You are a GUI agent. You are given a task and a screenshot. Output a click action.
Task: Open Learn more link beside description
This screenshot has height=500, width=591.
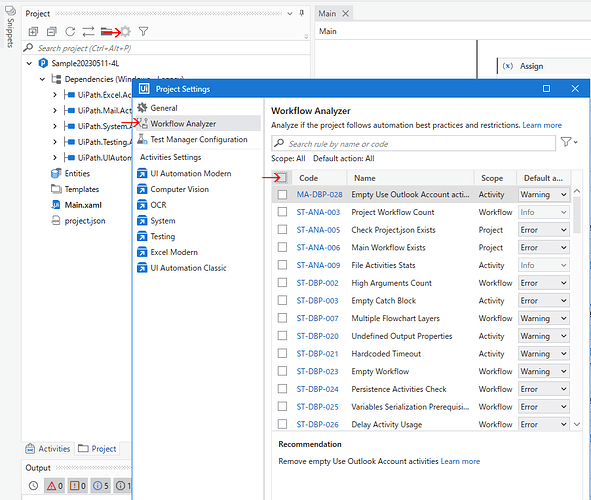pos(542,125)
